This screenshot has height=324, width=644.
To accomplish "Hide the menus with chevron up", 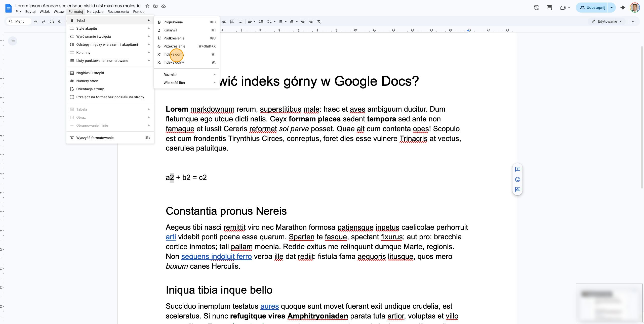I will 633,22.
